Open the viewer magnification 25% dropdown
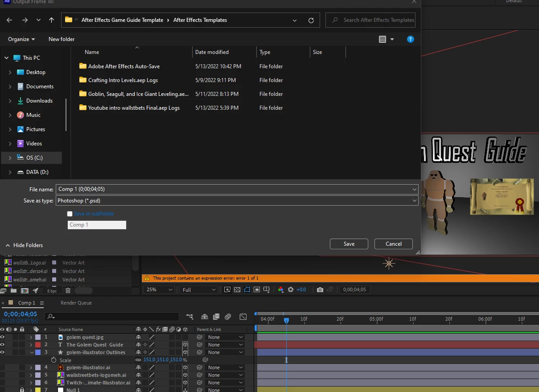Viewport: 539px width, 392px height. point(159,289)
